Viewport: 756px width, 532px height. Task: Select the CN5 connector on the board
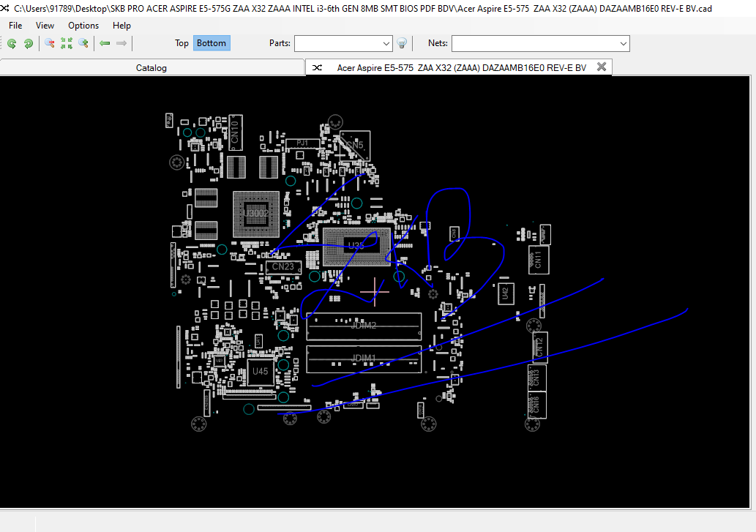pyautogui.click(x=355, y=145)
